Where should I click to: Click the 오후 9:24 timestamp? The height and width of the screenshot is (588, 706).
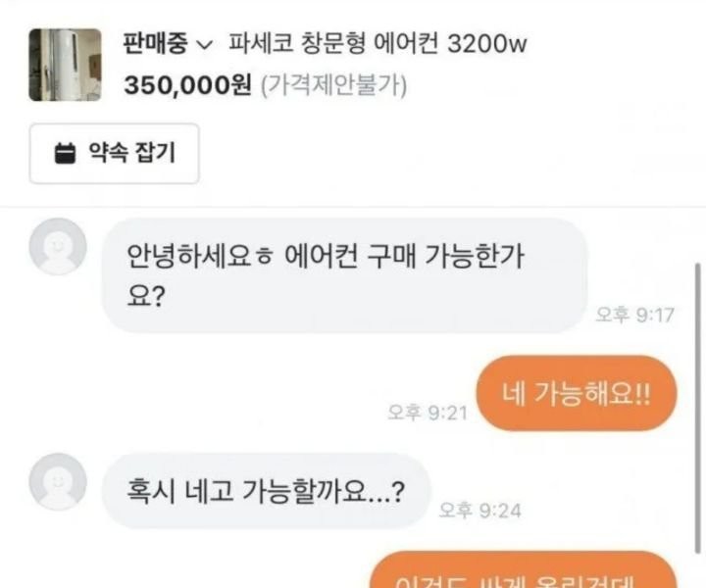pyautogui.click(x=479, y=511)
